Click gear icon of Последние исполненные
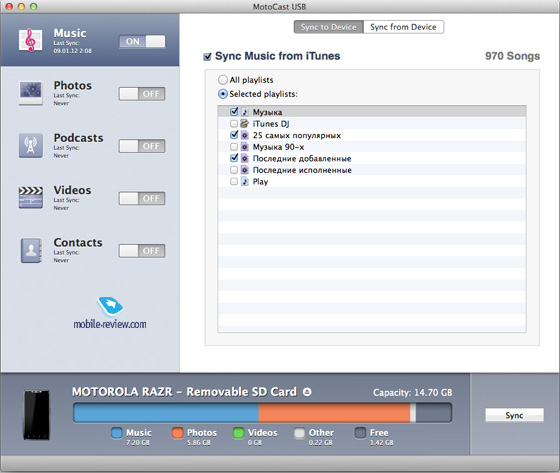 click(245, 170)
